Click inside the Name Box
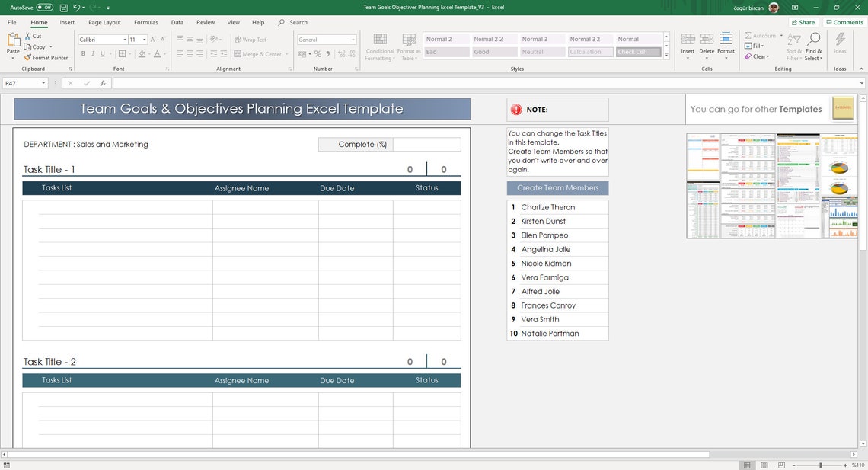 click(x=23, y=83)
